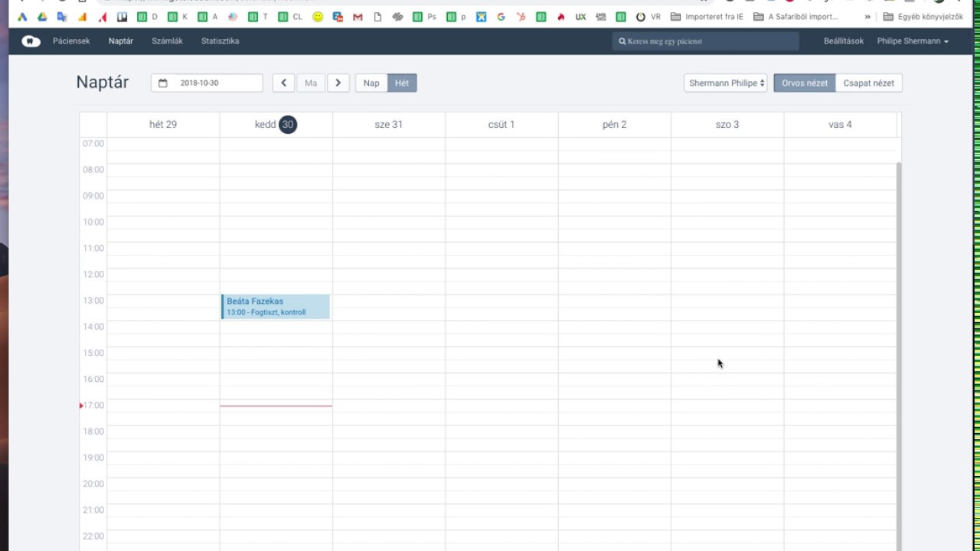The width and height of the screenshot is (980, 551).
Task: Open the sheet bookmark labeled K
Action: point(178,17)
